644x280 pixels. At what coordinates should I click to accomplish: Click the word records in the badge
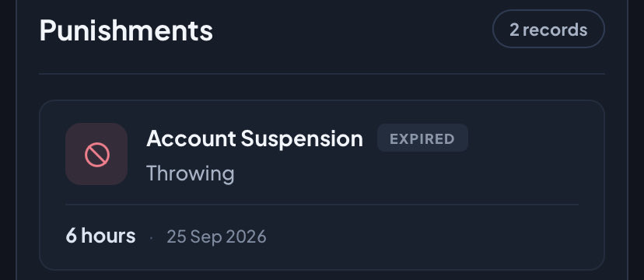coord(555,30)
